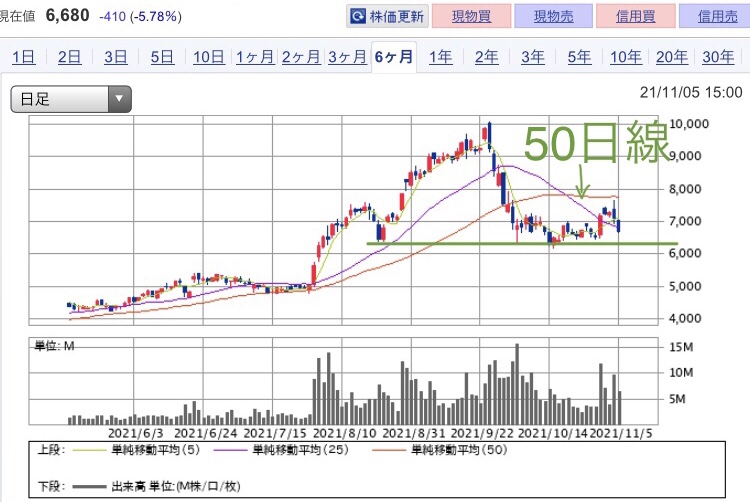Switch chart to 1ヶ月 range
Image resolution: width=750 pixels, height=502 pixels.
pyautogui.click(x=254, y=57)
